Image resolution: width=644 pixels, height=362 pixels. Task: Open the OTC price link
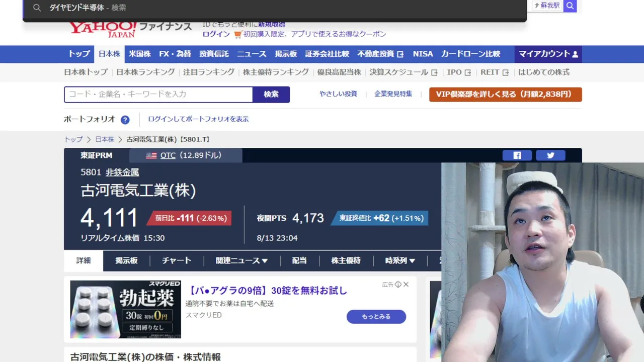[168, 155]
